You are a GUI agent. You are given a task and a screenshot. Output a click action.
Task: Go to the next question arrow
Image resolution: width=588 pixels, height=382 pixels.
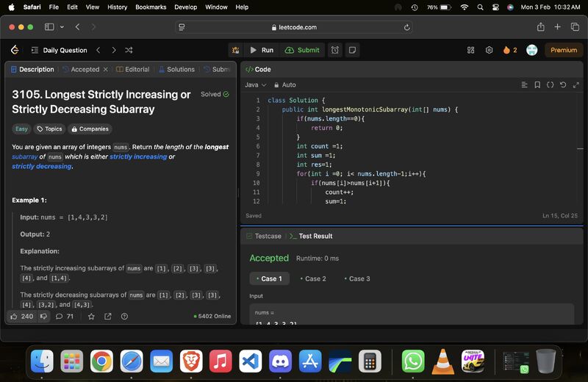pyautogui.click(x=114, y=50)
